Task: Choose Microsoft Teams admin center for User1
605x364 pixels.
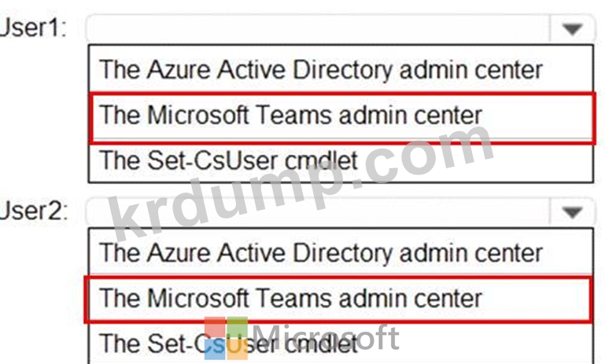Action: 291,115
